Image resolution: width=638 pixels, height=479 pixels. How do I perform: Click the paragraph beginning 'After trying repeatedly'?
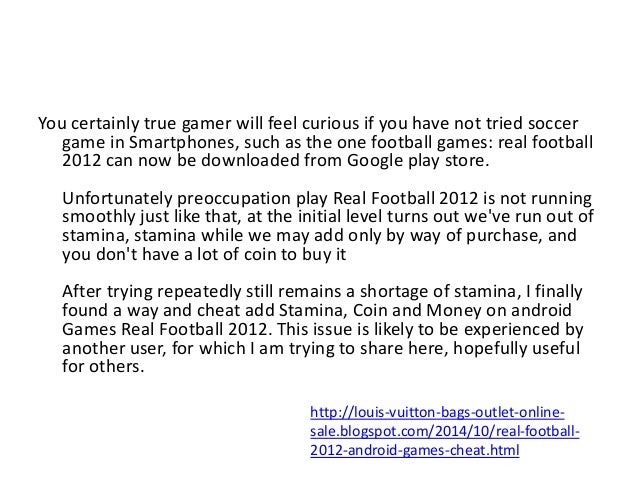[x=323, y=329]
